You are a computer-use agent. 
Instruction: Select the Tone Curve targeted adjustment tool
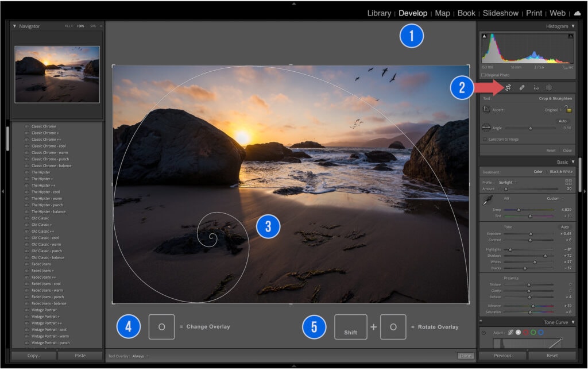(x=483, y=333)
